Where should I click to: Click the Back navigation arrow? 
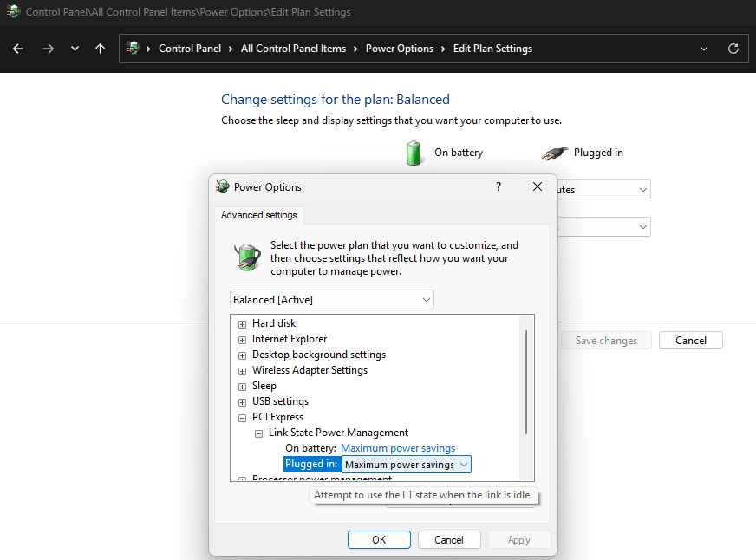(18, 49)
